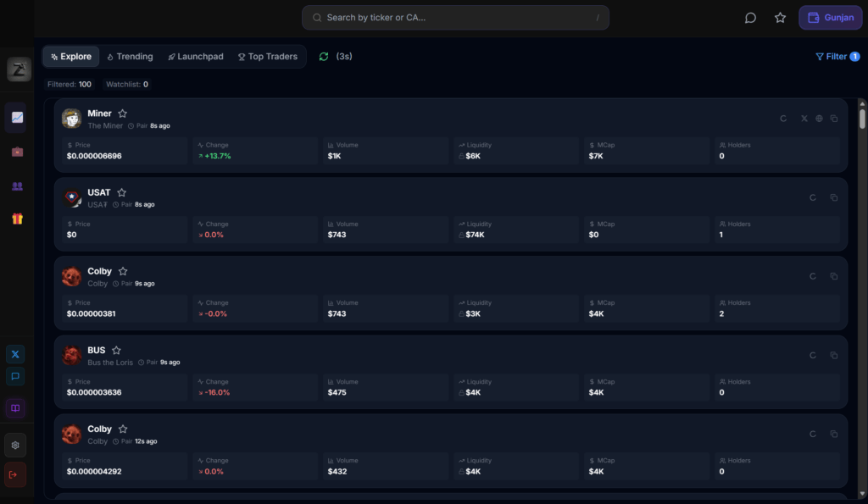Open the Gunjan wallet menu
This screenshot has height=504, width=868.
[830, 18]
